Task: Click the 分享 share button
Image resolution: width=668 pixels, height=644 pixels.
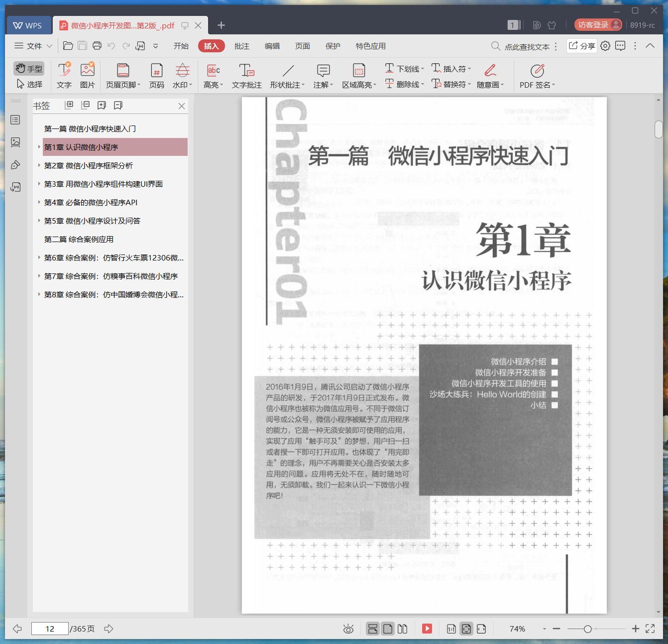Action: pyautogui.click(x=582, y=46)
